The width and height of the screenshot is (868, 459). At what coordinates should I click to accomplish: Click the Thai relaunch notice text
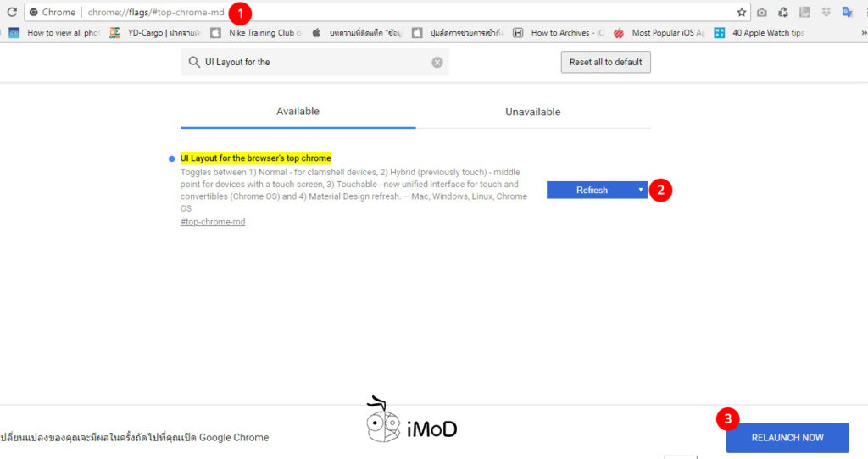[135, 438]
